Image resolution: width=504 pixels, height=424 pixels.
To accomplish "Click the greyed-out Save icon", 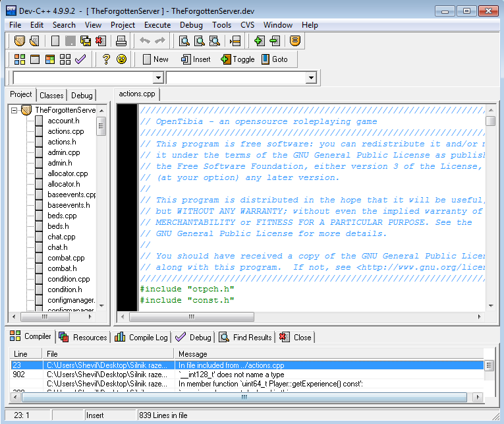I will (x=70, y=41).
